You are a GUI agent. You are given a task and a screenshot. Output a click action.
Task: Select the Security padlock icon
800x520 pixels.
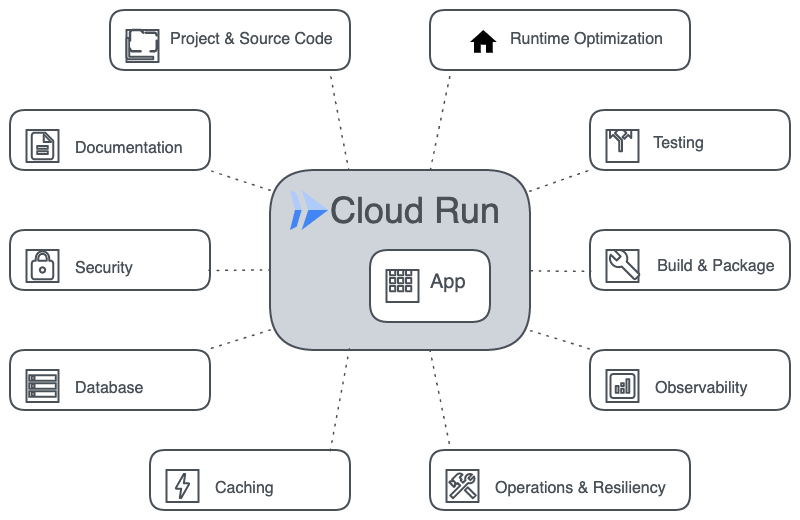coord(42,266)
